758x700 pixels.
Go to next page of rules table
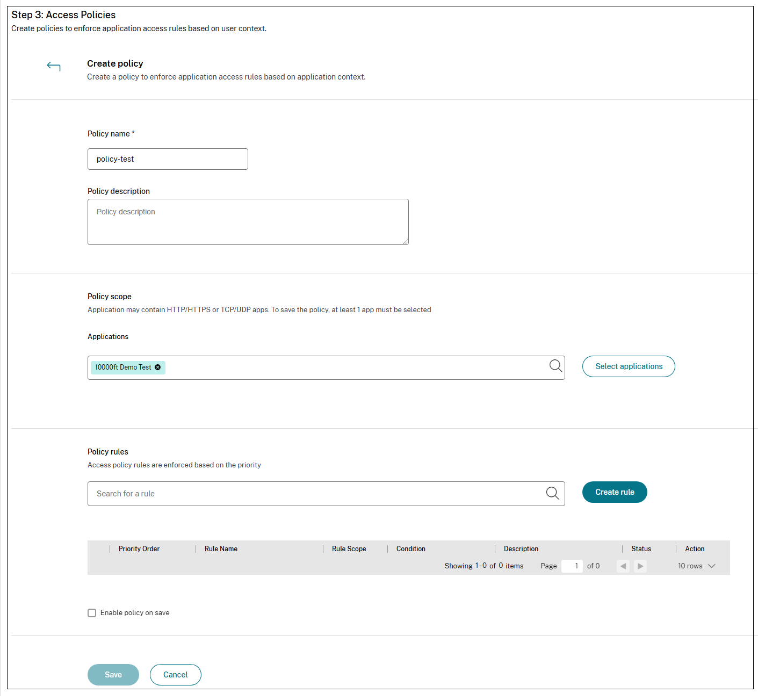pyautogui.click(x=640, y=566)
